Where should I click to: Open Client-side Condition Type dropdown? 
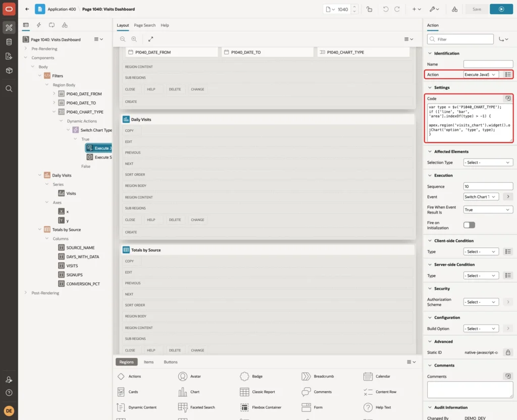tap(481, 251)
